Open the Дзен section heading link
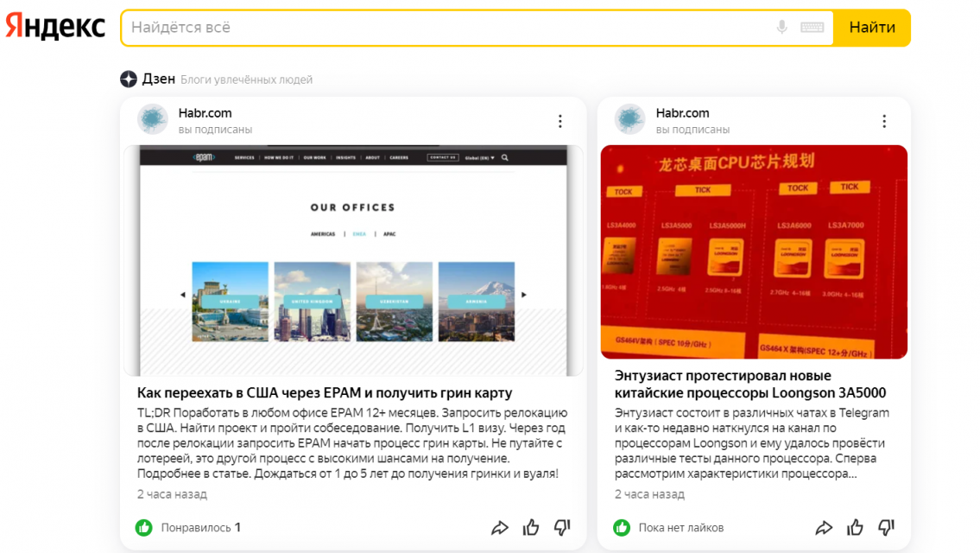The width and height of the screenshot is (980, 553). coord(159,79)
